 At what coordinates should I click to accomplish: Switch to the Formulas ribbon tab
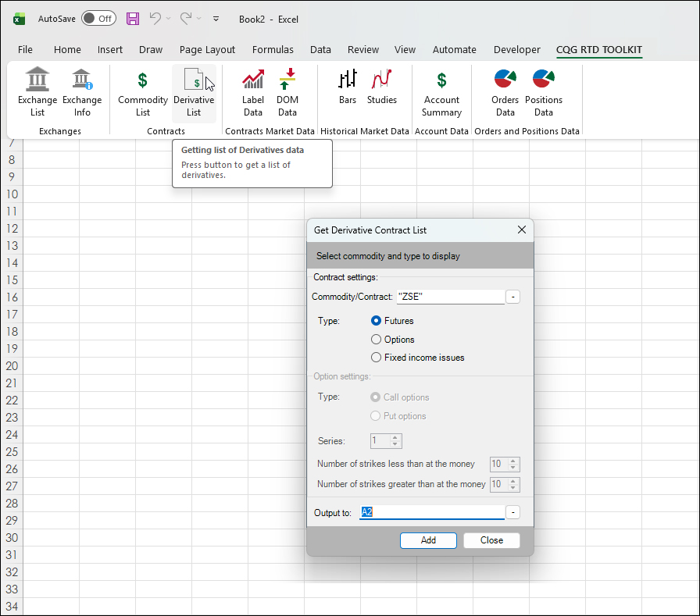(273, 49)
